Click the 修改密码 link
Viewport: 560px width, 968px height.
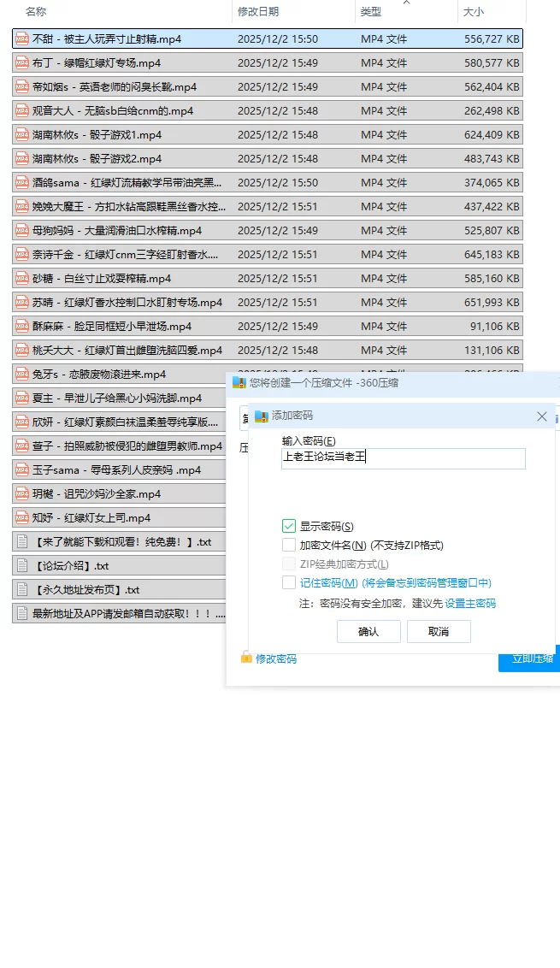tap(276, 658)
